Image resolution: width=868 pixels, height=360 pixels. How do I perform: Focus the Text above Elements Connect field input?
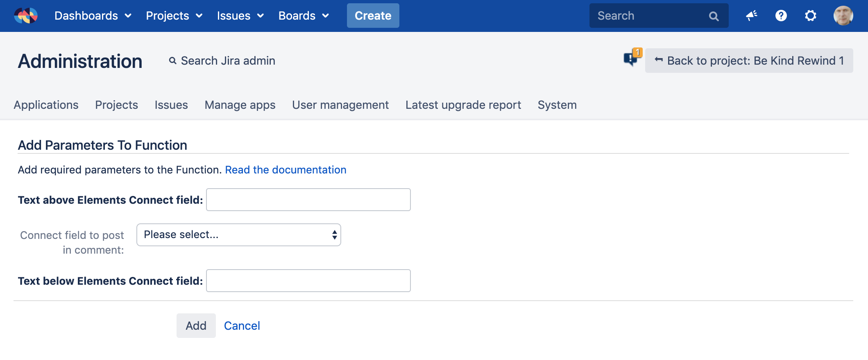pyautogui.click(x=308, y=200)
